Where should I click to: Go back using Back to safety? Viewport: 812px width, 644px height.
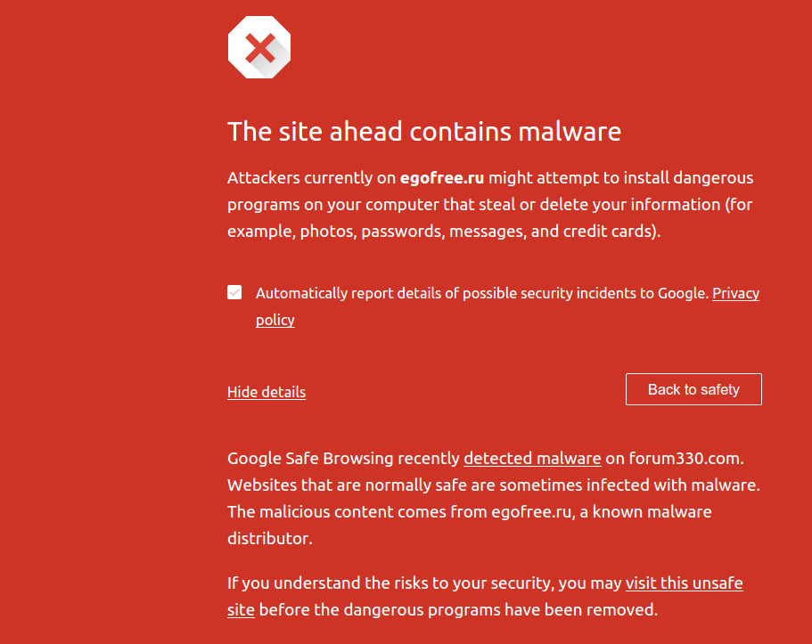tap(693, 389)
